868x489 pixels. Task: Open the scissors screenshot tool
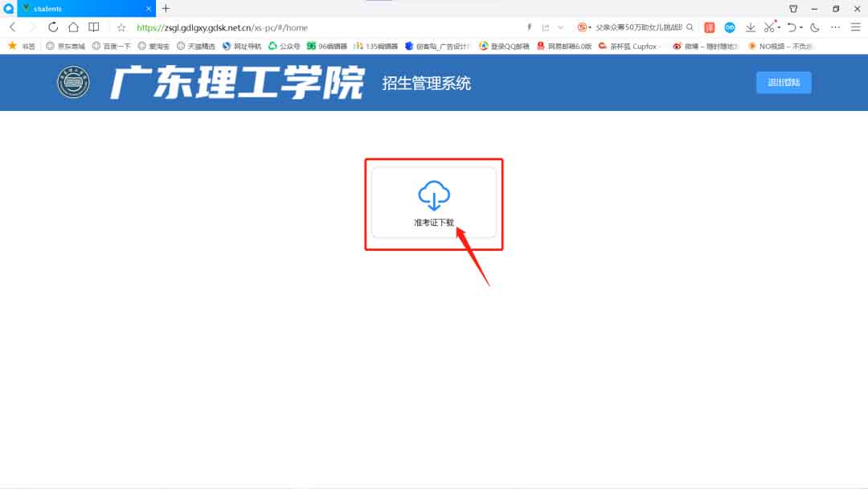[768, 27]
